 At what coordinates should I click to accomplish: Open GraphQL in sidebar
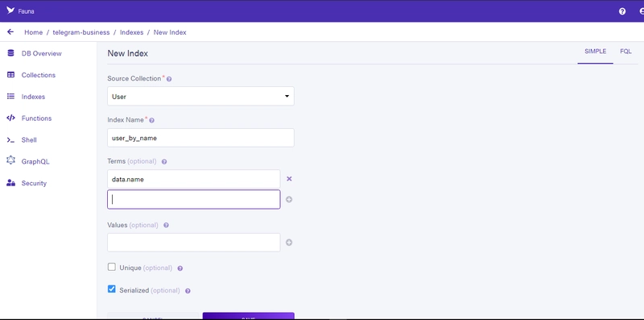(35, 162)
